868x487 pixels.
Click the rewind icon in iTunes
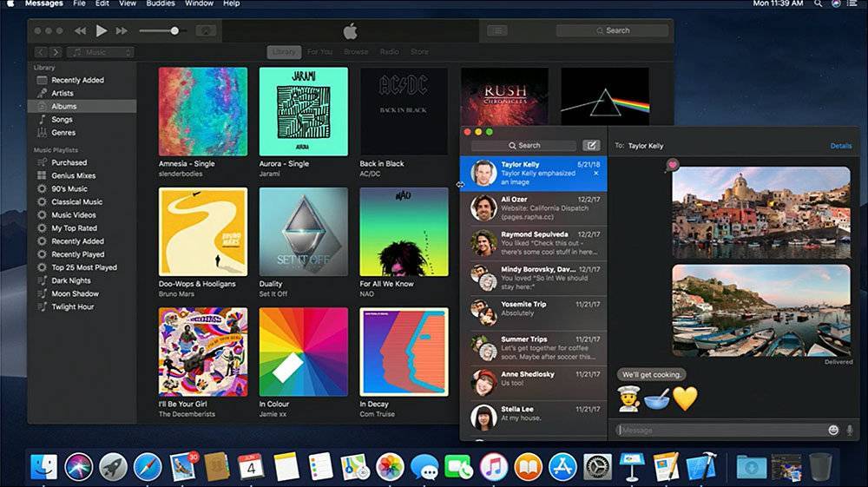pos(81,31)
